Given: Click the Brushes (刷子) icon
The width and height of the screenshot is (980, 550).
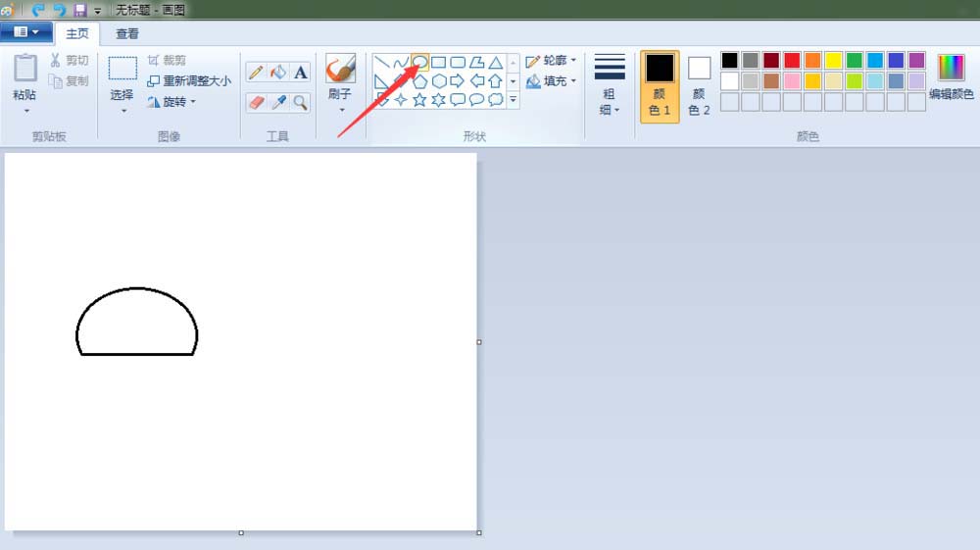Looking at the screenshot, I should 341,68.
